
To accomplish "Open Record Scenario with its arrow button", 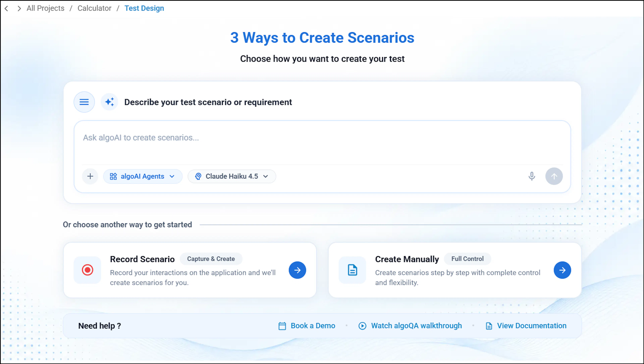I will 297,270.
